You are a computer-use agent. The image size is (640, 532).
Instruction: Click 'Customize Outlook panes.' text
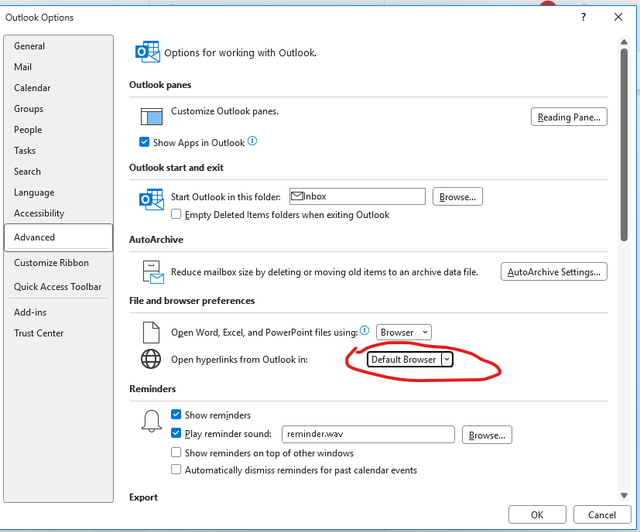click(x=225, y=111)
